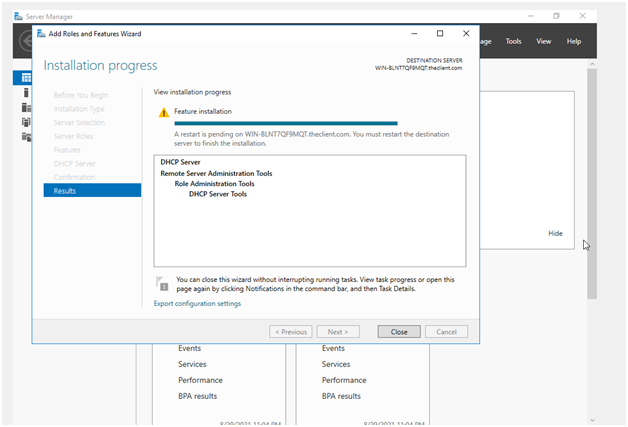The height and width of the screenshot is (427, 628).
Task: Click the scrollbar up arrow in Server Manager
Action: pyautogui.click(x=592, y=64)
